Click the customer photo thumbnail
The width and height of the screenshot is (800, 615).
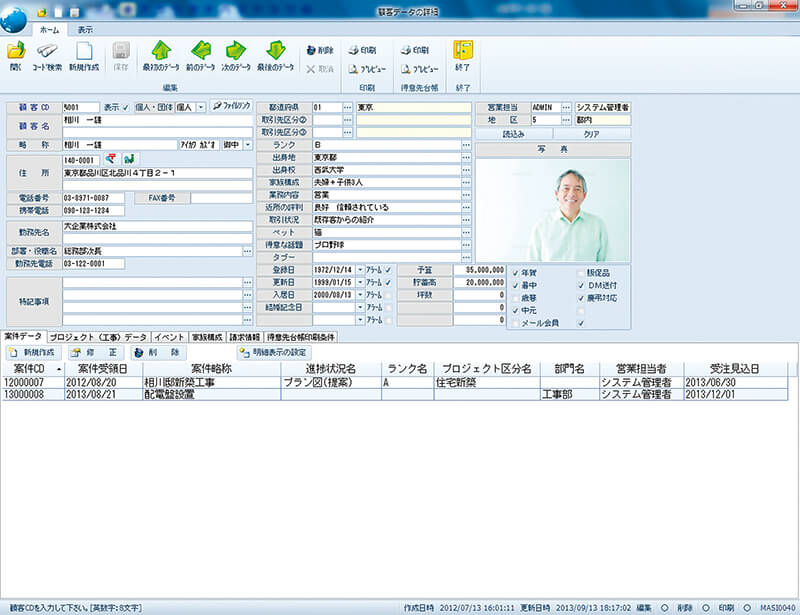pyautogui.click(x=552, y=210)
